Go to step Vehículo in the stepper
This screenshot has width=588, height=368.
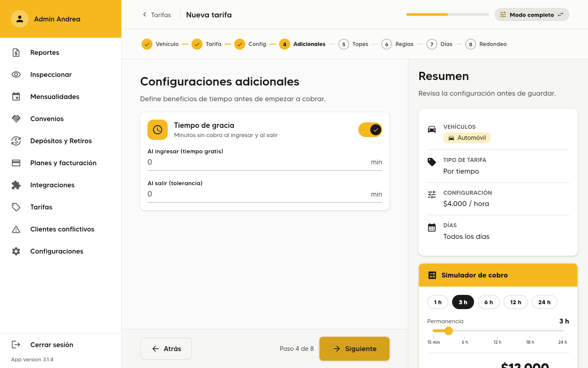click(160, 44)
